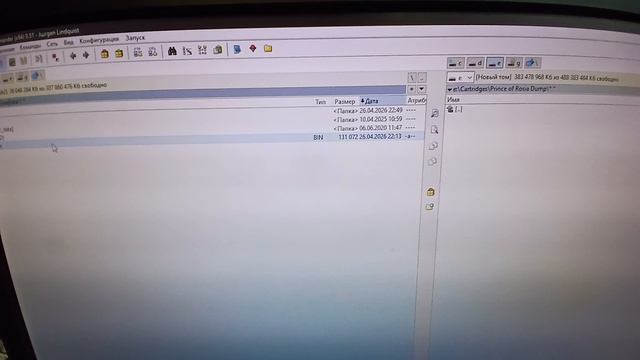Open Synchronize directories toolbar icon
The width and height of the screenshot is (640, 360).
[202, 50]
